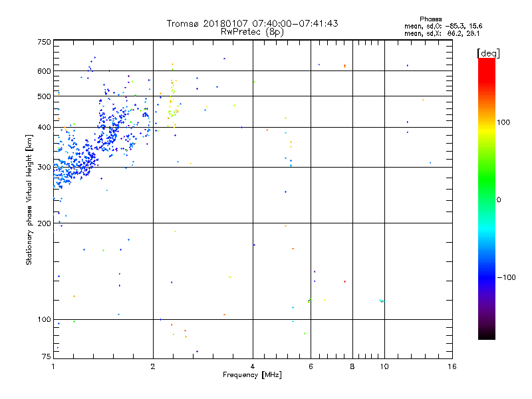Click the y-axis tick label 100

pos(44,319)
